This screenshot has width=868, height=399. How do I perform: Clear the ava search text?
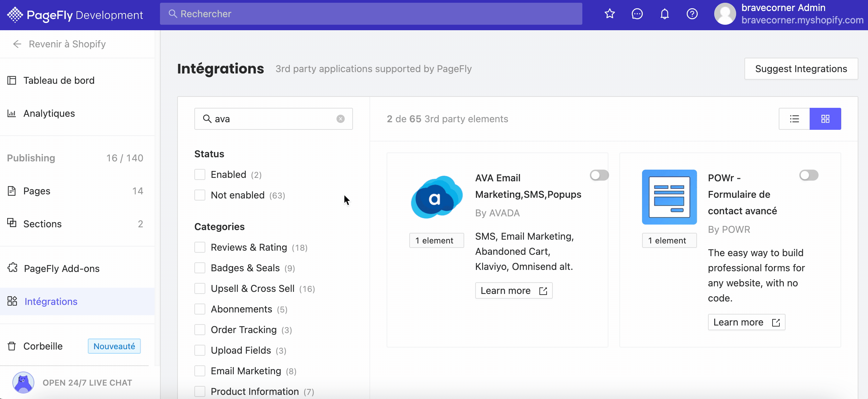(x=340, y=119)
